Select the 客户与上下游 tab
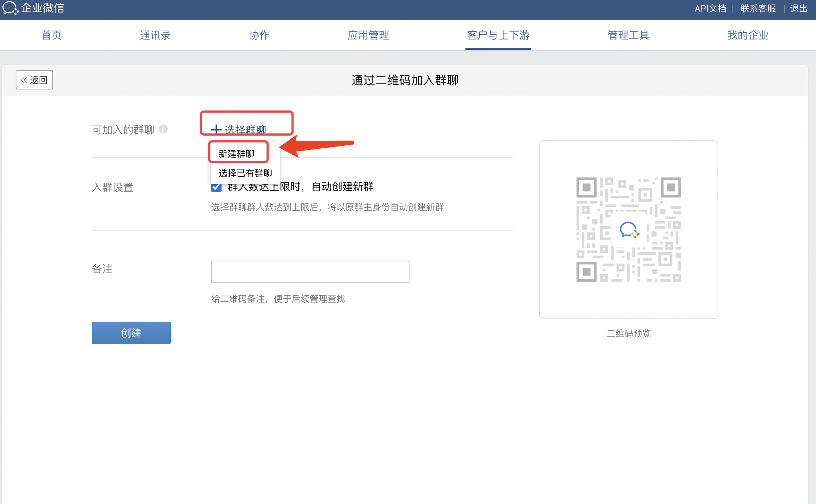816x504 pixels. tap(498, 35)
